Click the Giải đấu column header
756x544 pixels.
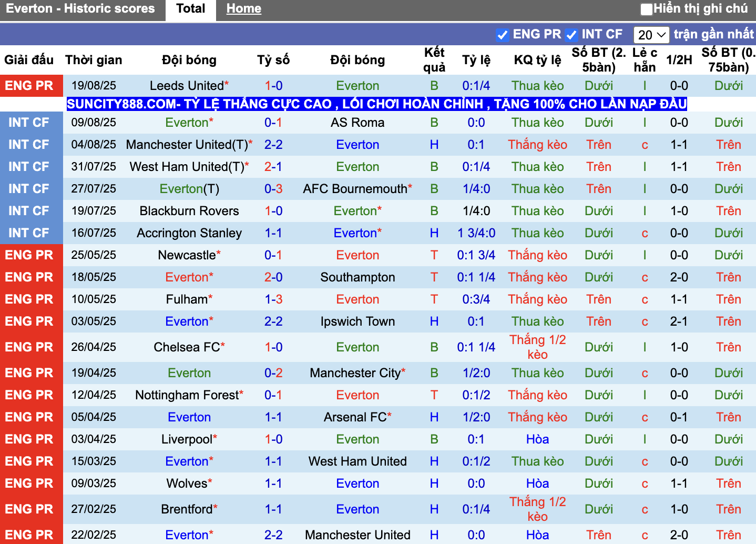coord(29,60)
